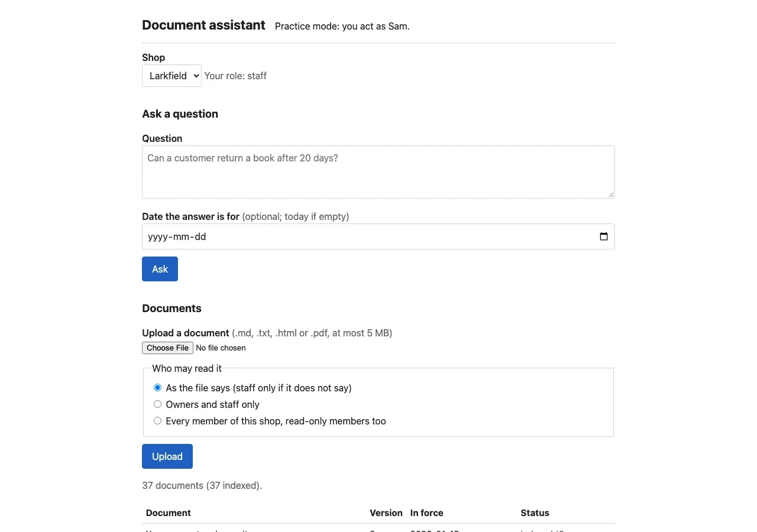Image resolution: width=757 pixels, height=532 pixels.
Task: Open the calendar picker icon in date field
Action: pyautogui.click(x=604, y=236)
